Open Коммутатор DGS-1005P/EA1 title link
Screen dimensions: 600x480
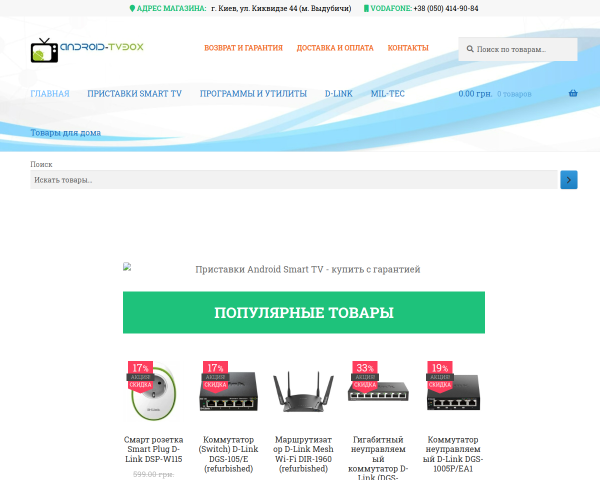(x=453, y=454)
